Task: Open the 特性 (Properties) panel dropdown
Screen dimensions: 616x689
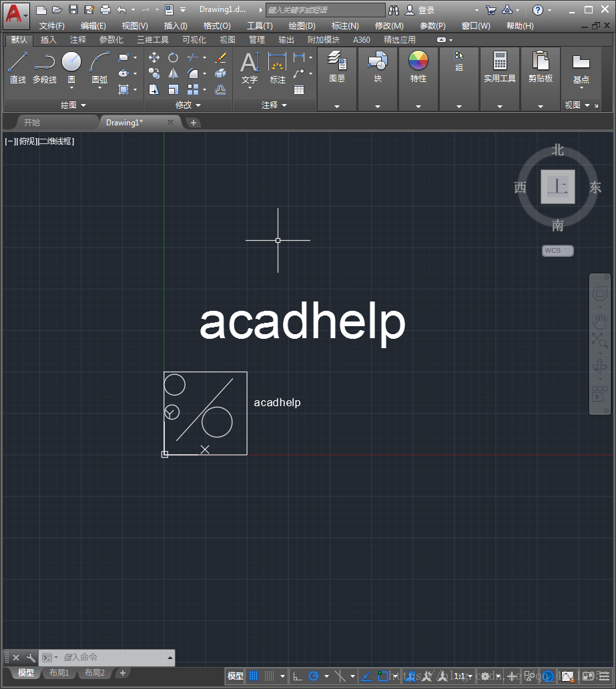Action: coord(418,106)
